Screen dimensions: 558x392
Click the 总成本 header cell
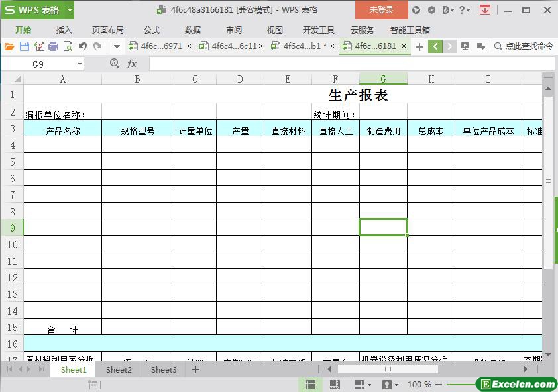pos(431,128)
